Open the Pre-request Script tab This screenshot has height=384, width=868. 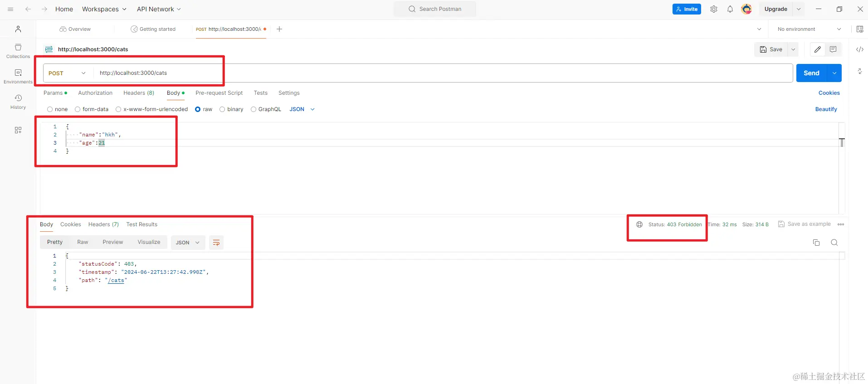click(x=219, y=93)
